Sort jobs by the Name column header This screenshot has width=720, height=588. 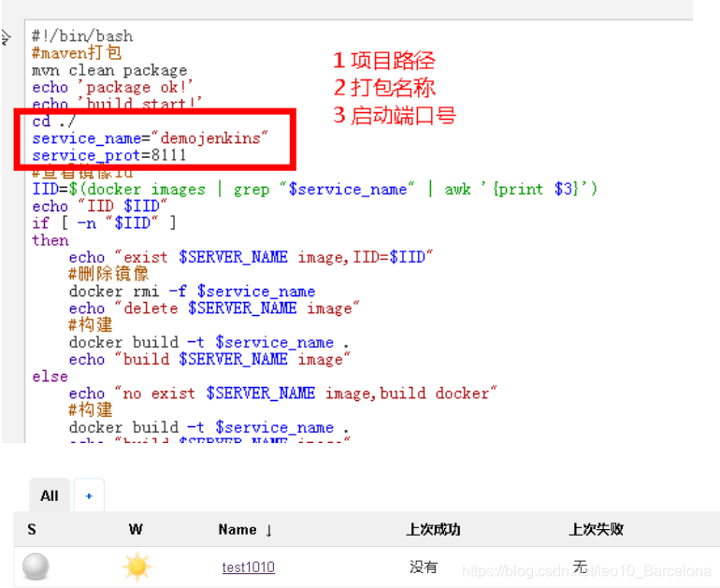point(245,529)
